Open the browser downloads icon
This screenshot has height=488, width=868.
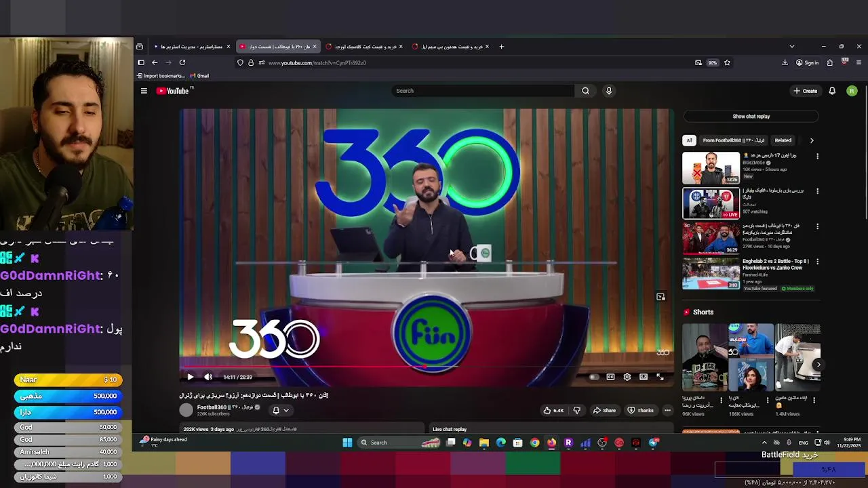point(785,62)
